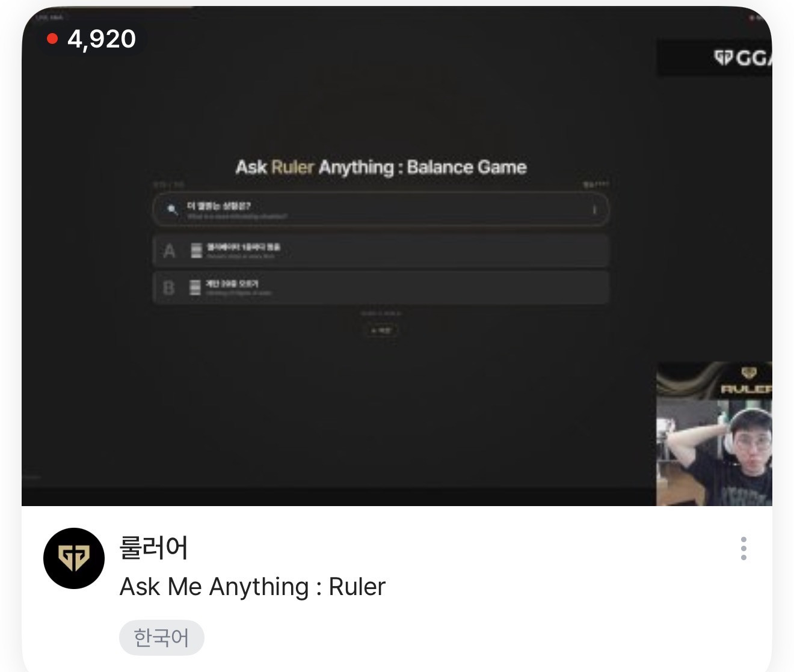Click the GG logo in the top-right banner
The height and width of the screenshot is (672, 794).
pos(742,58)
